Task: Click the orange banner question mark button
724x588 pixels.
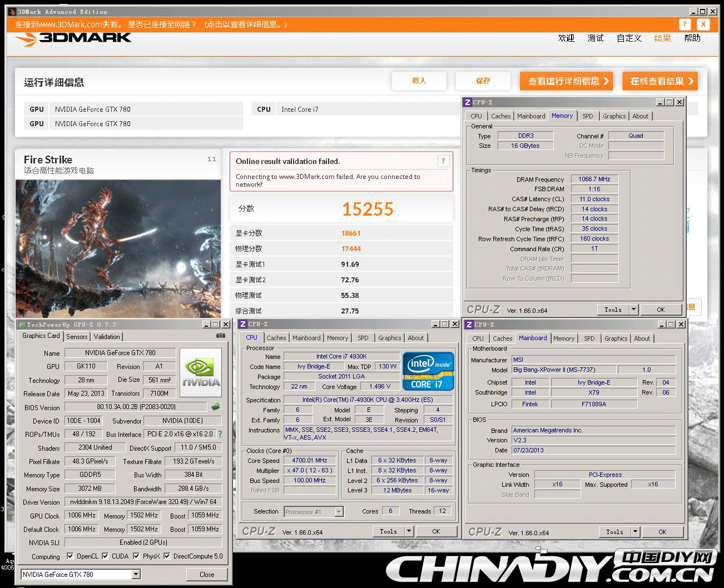Action: (x=685, y=24)
